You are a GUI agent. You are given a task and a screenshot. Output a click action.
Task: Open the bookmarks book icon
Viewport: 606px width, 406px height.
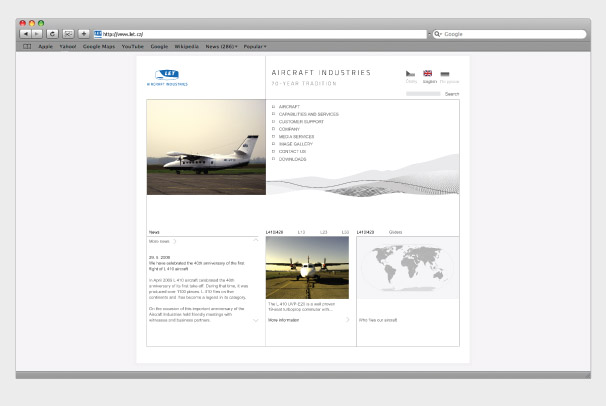tap(27, 46)
